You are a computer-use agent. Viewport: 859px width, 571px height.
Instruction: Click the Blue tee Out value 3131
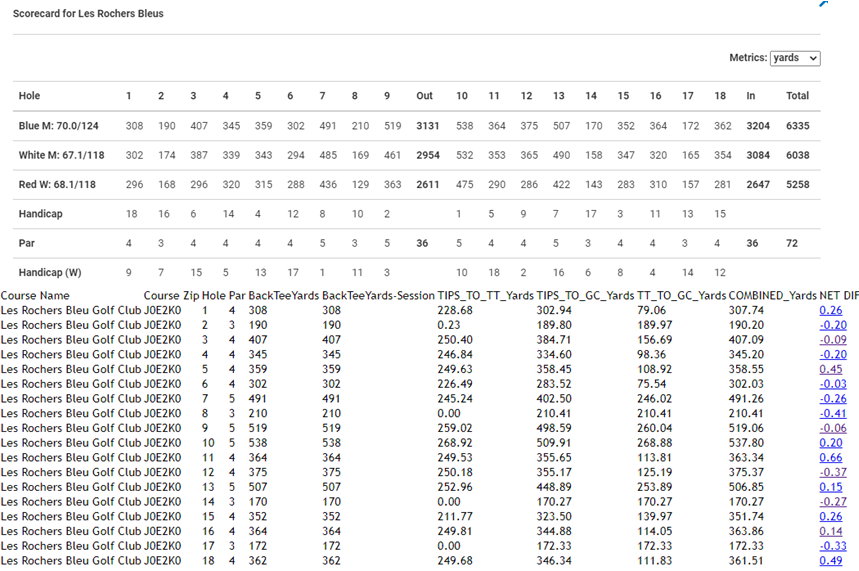pyautogui.click(x=427, y=126)
